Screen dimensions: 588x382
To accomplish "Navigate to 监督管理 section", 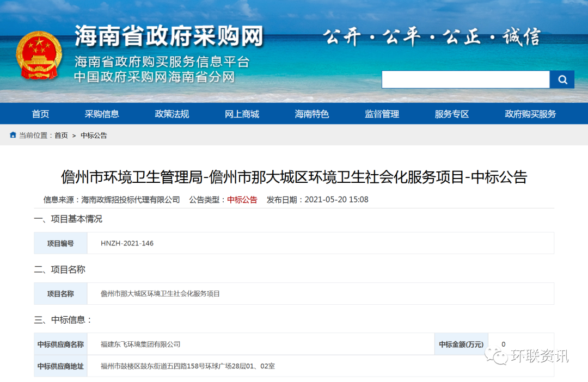I will click(382, 114).
